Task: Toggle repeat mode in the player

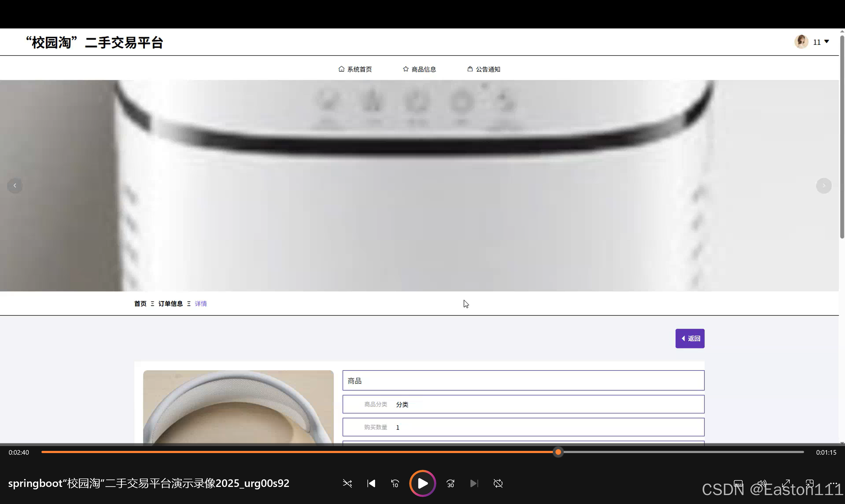Action: point(498,483)
